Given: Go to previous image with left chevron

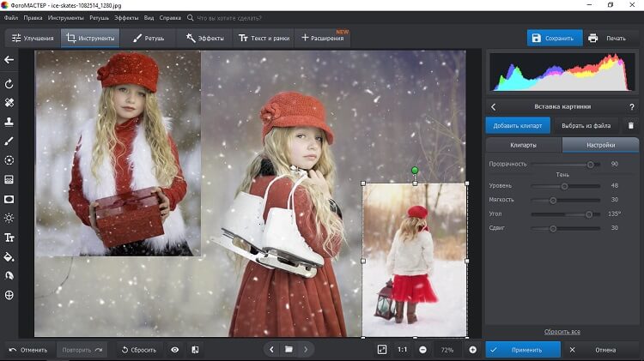Looking at the screenshot, I should pyautogui.click(x=272, y=350).
